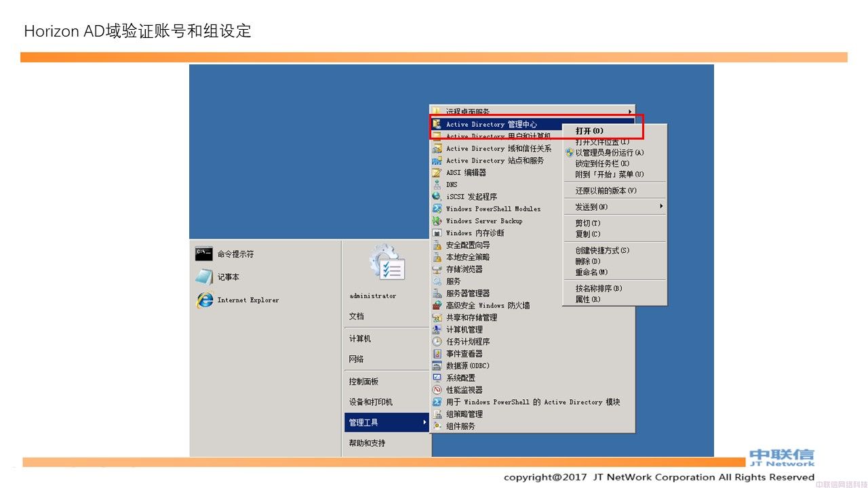Click the DNS tool icon
868x488 pixels.
(437, 184)
